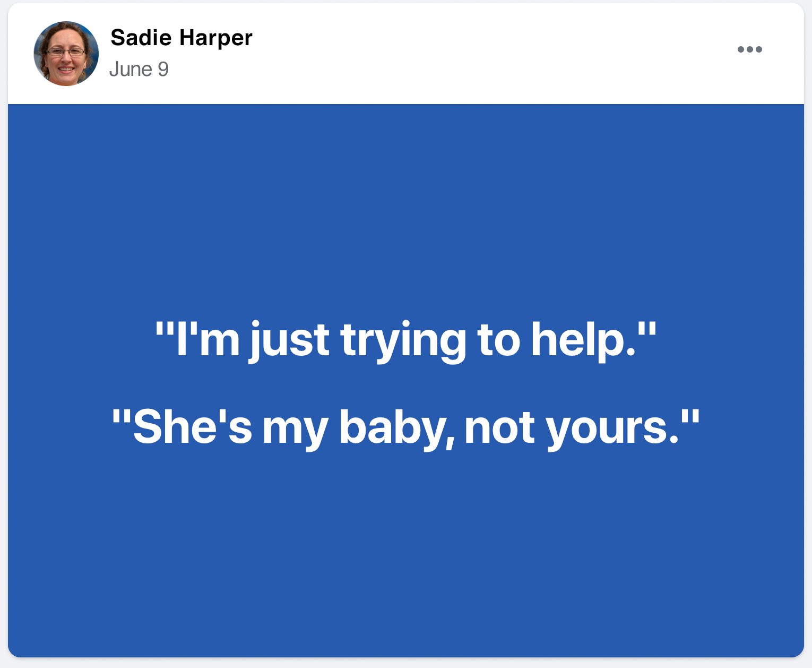Click the word "just" in the first quote
Image resolution: width=812 pixels, height=668 pixels.
tap(289, 340)
